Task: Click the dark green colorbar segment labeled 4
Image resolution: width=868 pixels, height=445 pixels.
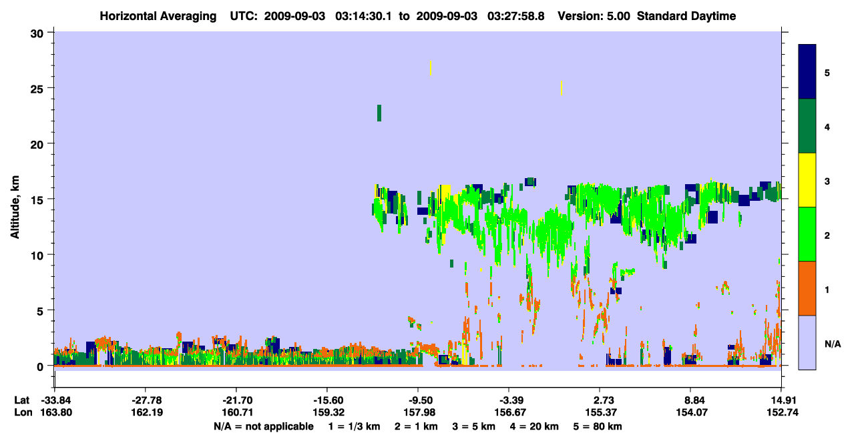Action: pos(807,126)
